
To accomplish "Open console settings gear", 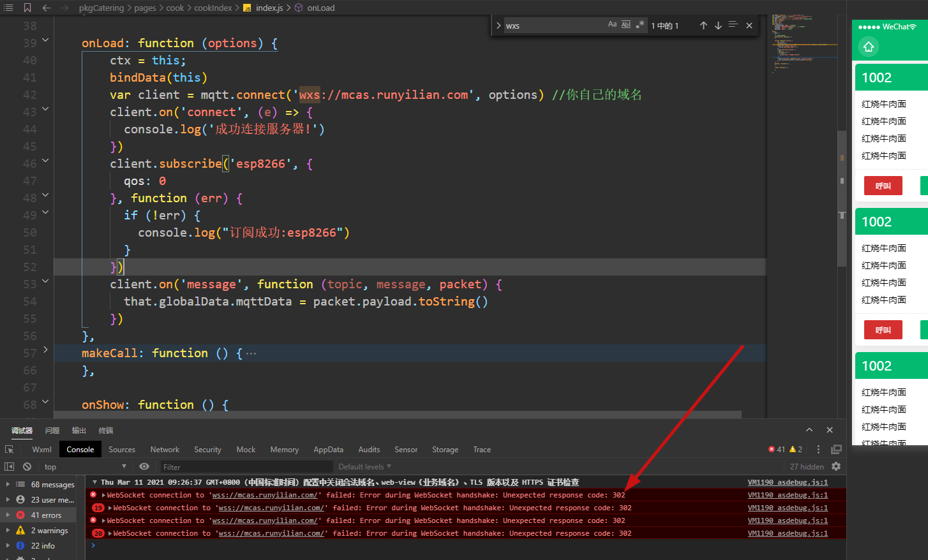I will coord(836,466).
